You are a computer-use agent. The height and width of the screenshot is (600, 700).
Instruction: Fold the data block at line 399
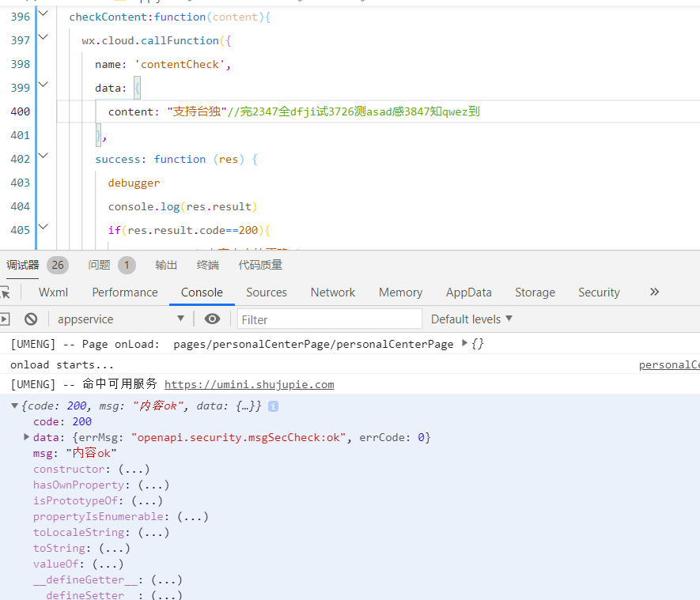tap(44, 85)
